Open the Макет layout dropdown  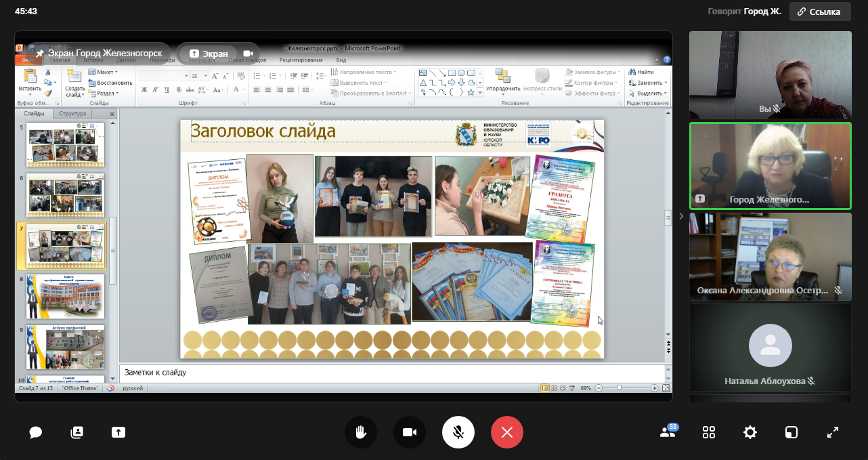pyautogui.click(x=104, y=72)
